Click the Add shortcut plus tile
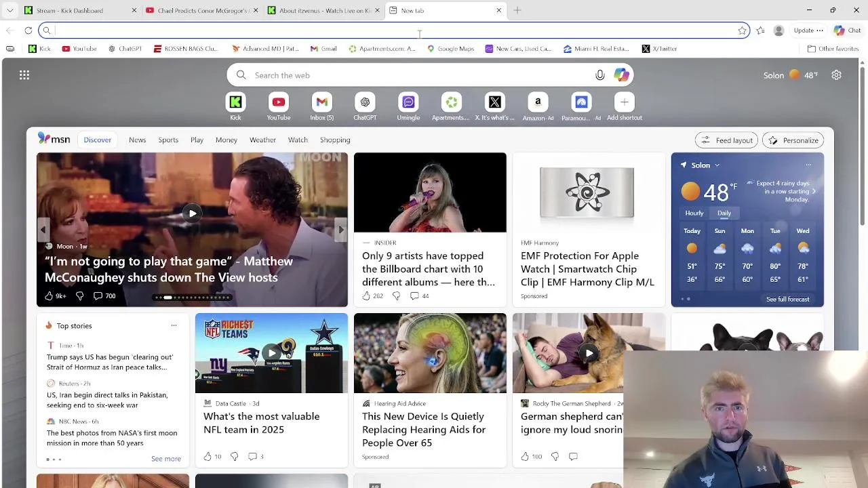The width and height of the screenshot is (868, 488). (625, 102)
